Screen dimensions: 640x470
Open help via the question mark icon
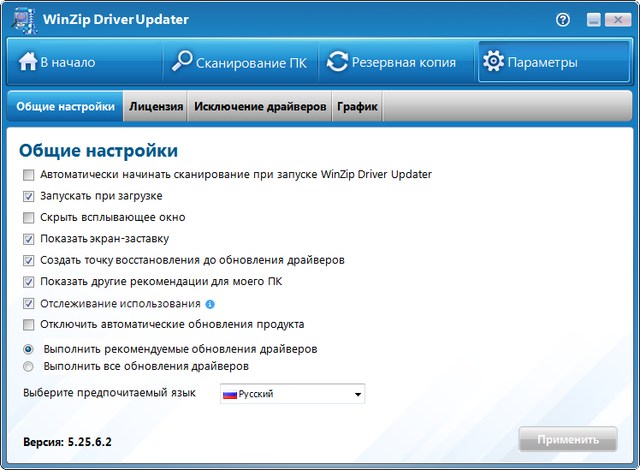pos(562,20)
